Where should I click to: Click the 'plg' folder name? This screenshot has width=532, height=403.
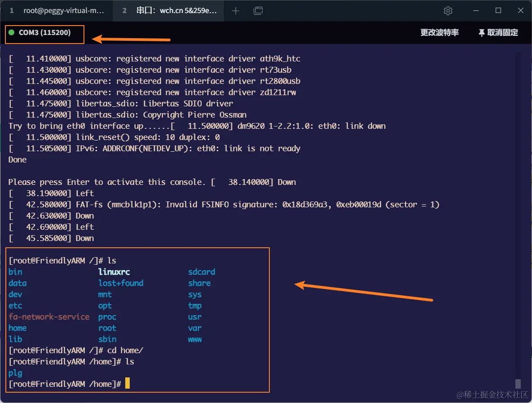click(x=15, y=373)
